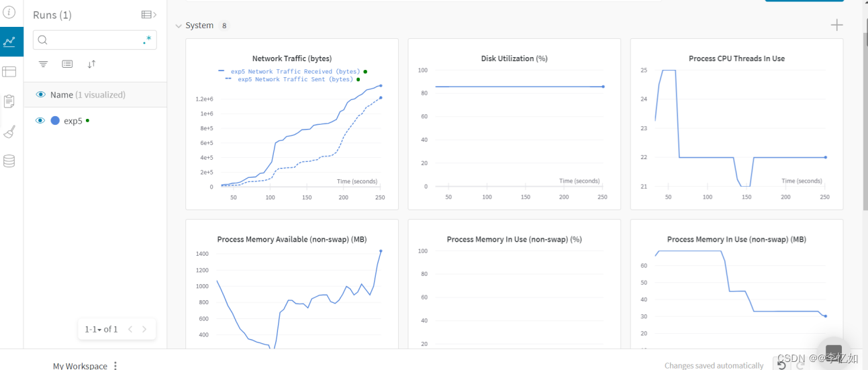Open the exp5 run link

coord(73,121)
